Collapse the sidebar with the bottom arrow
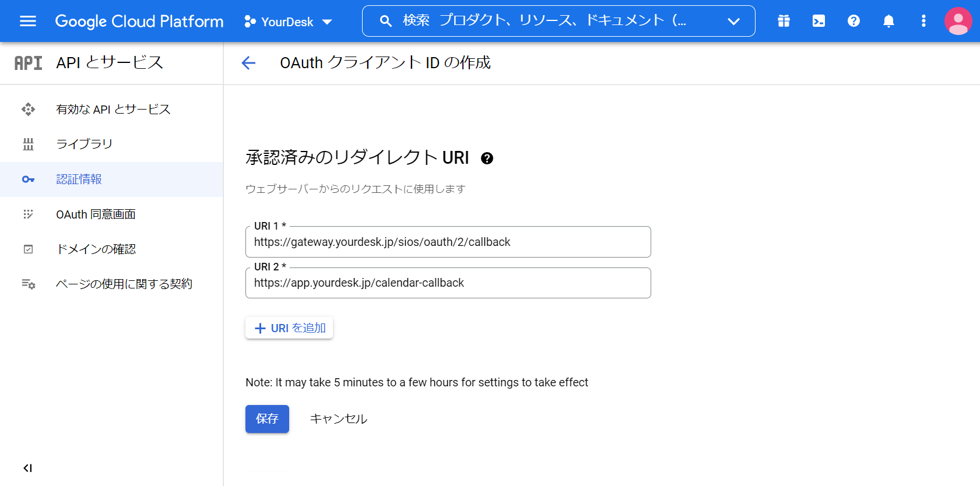Image resolution: width=980 pixels, height=486 pixels. (x=27, y=468)
